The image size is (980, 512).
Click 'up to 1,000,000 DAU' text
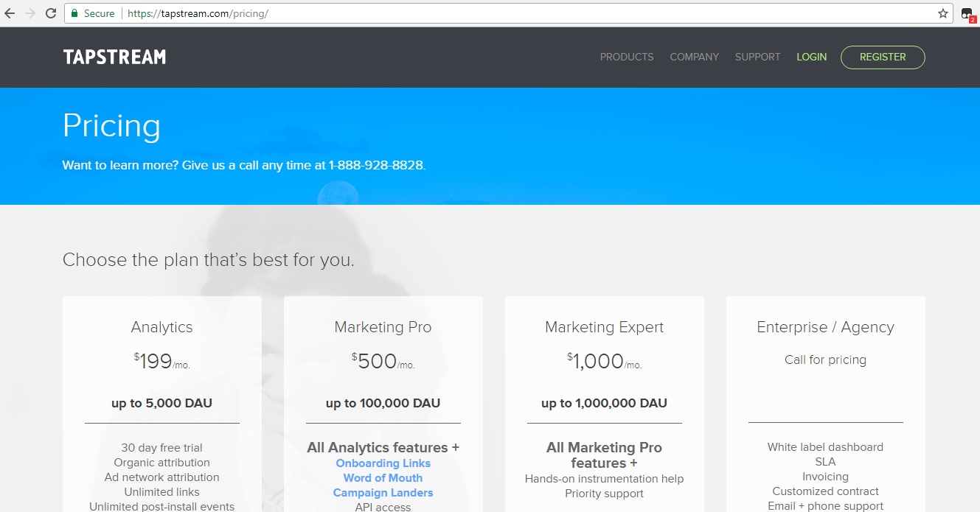point(604,403)
